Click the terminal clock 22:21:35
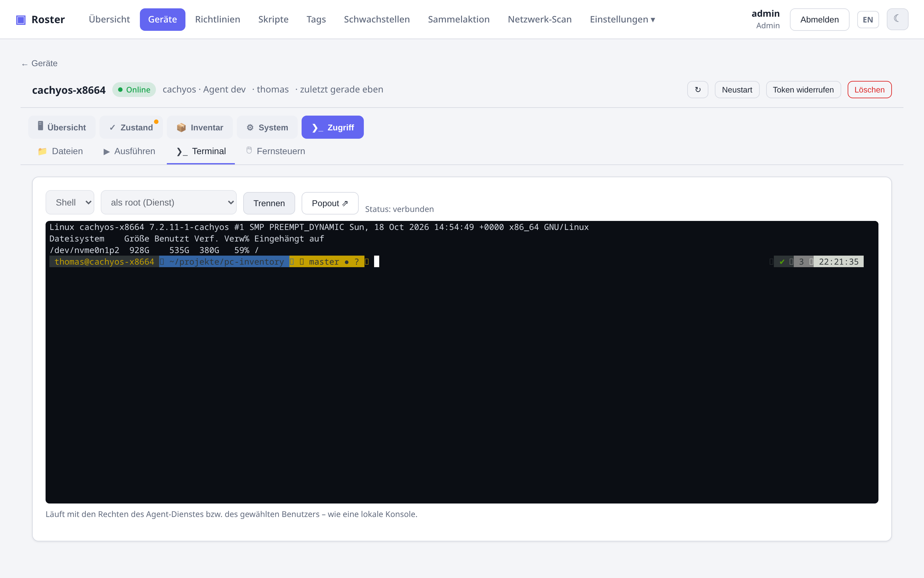 pos(838,261)
